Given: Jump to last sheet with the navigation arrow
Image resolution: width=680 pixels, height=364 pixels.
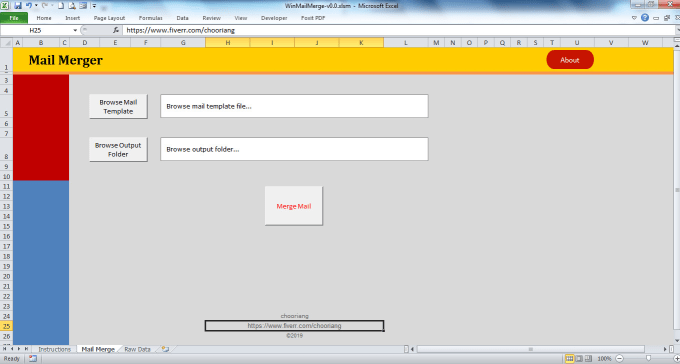Looking at the screenshot, I should coord(26,349).
